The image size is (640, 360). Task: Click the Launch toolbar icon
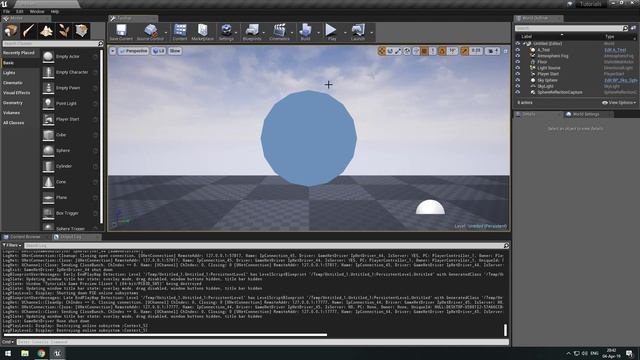click(x=358, y=32)
